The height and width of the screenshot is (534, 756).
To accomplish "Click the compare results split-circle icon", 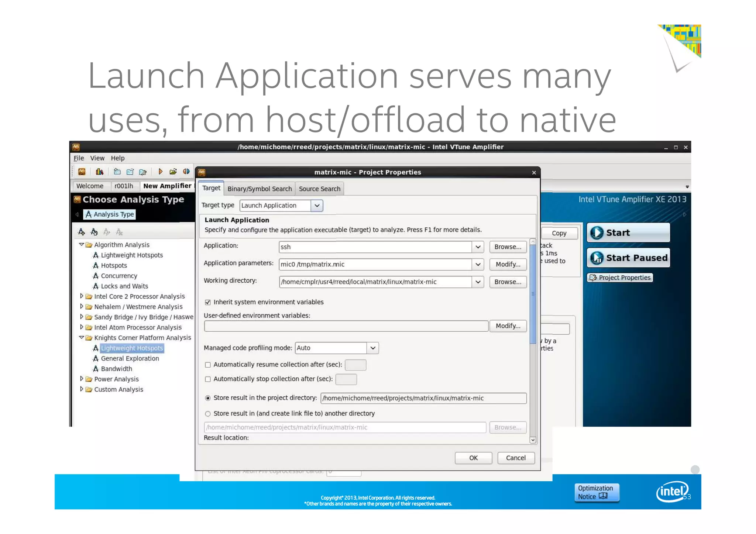I will pos(186,172).
